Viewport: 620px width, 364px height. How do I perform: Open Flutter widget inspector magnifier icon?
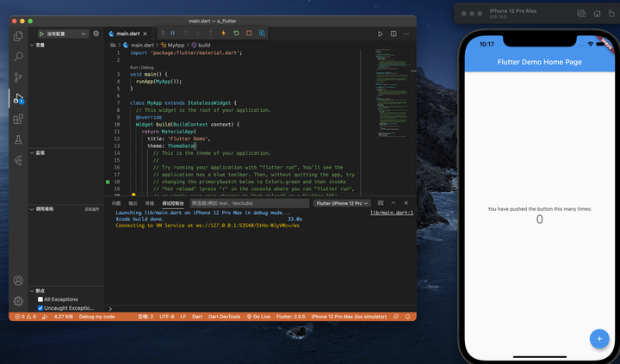tap(262, 34)
